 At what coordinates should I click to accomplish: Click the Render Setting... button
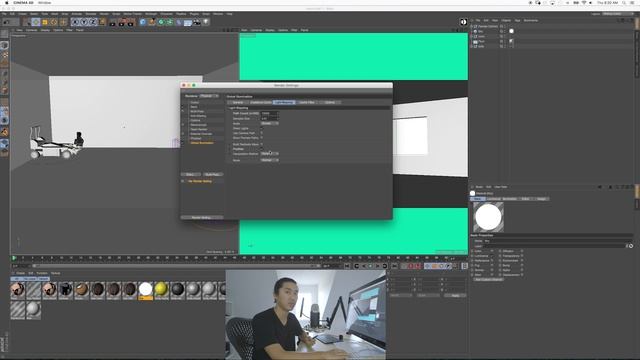[x=201, y=218]
